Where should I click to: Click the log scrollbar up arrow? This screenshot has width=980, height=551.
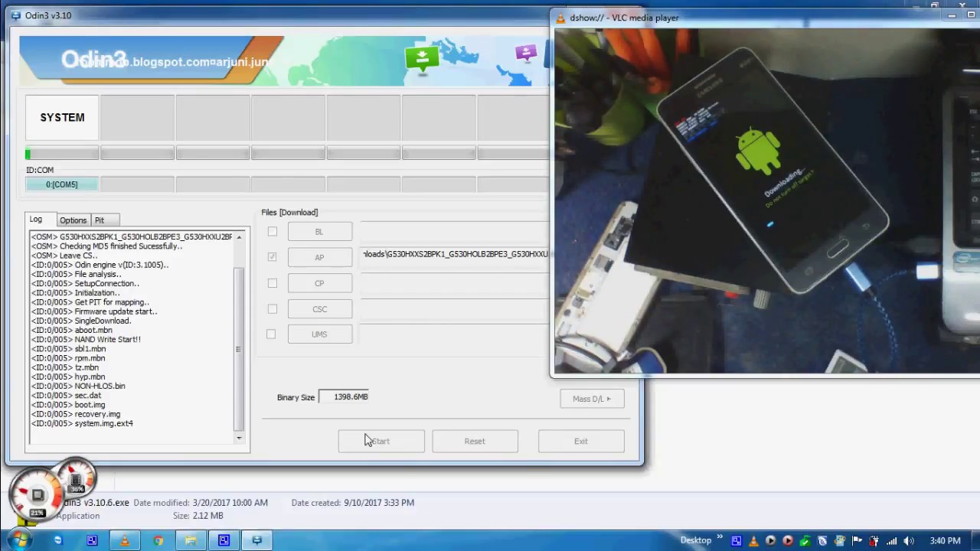pyautogui.click(x=239, y=237)
